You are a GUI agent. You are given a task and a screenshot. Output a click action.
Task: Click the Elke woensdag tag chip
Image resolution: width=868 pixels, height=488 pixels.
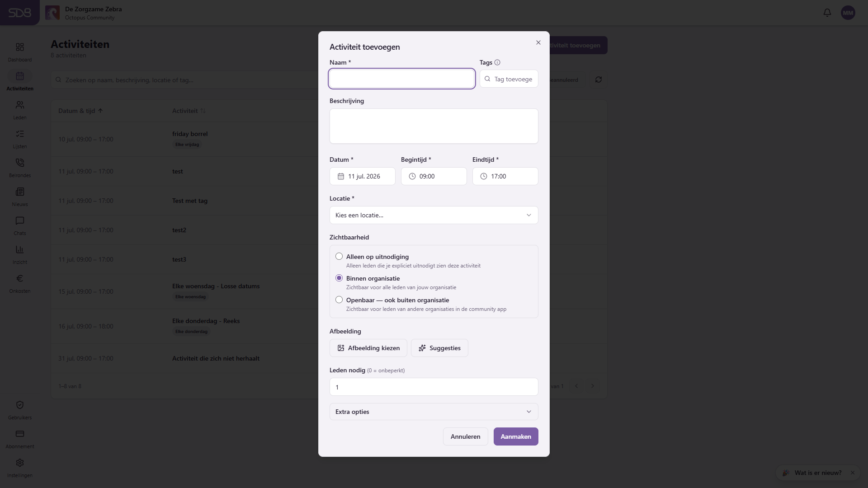tap(190, 297)
